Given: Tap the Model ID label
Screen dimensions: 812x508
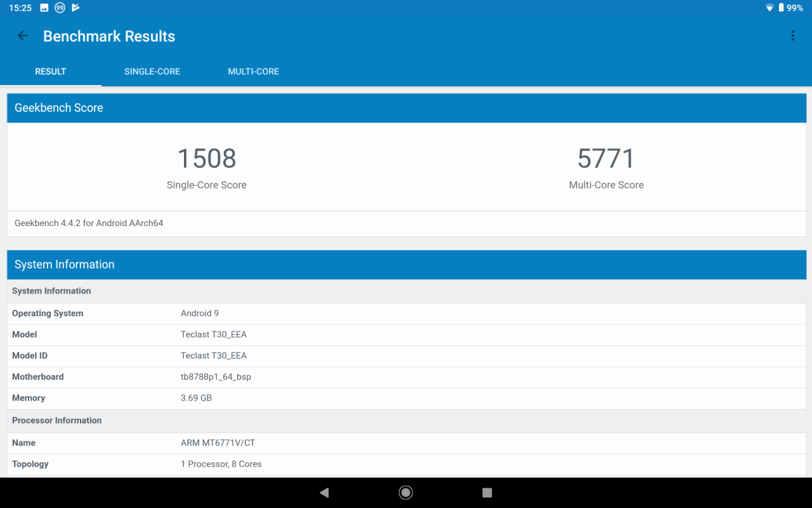Looking at the screenshot, I should click(x=30, y=356).
